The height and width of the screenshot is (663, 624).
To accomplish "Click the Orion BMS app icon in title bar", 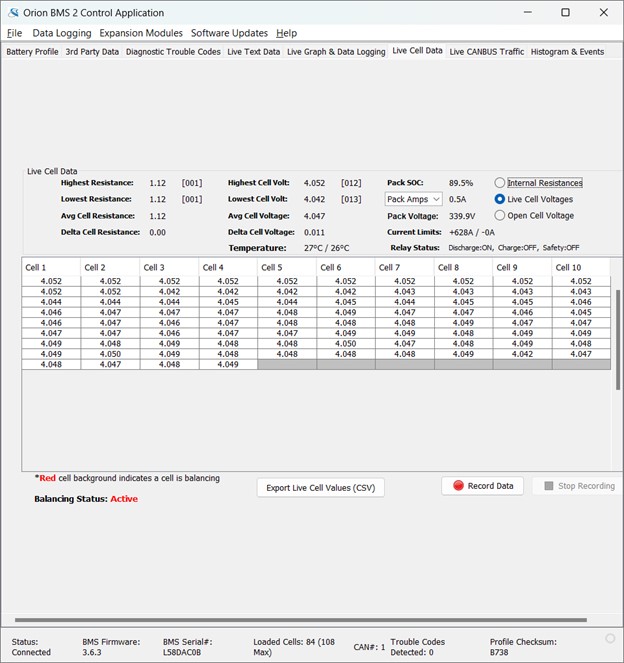I will point(13,13).
